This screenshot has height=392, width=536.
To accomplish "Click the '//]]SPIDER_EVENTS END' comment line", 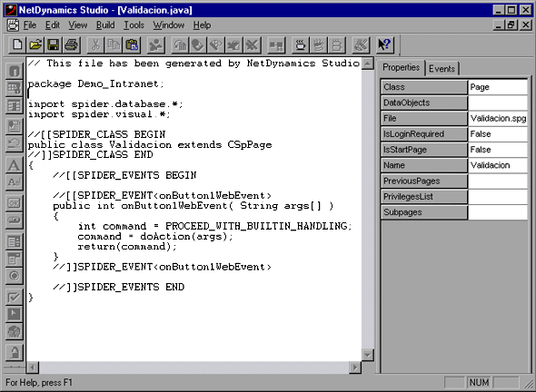I will pyautogui.click(x=119, y=287).
